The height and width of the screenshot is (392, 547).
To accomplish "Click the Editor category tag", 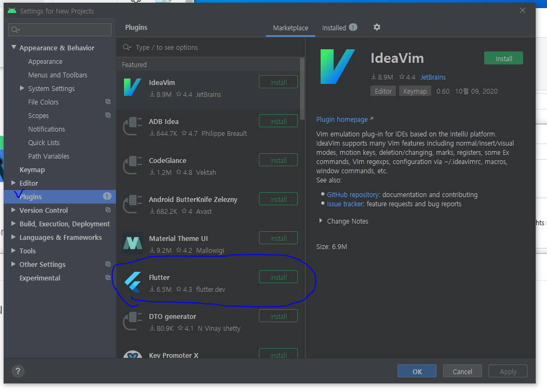I will click(x=383, y=91).
